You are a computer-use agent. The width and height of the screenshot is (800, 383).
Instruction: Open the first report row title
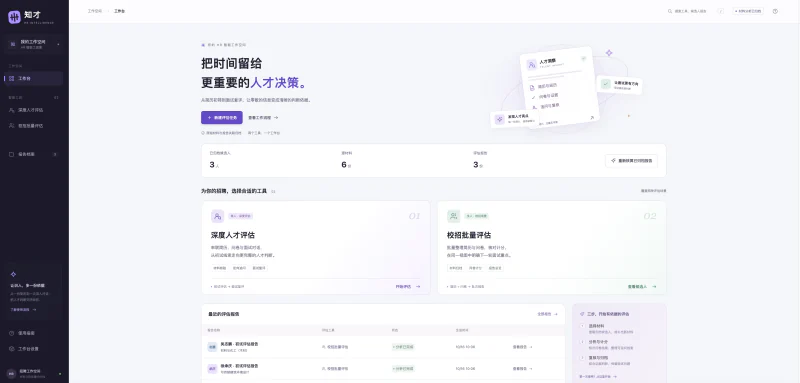pyautogui.click(x=239, y=344)
